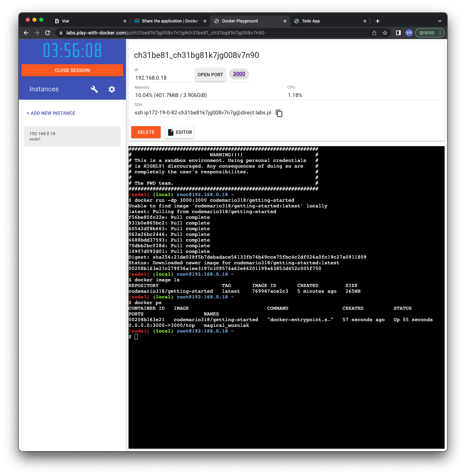Expand the tab search chevron
This screenshot has width=466, height=476.
tap(440, 21)
